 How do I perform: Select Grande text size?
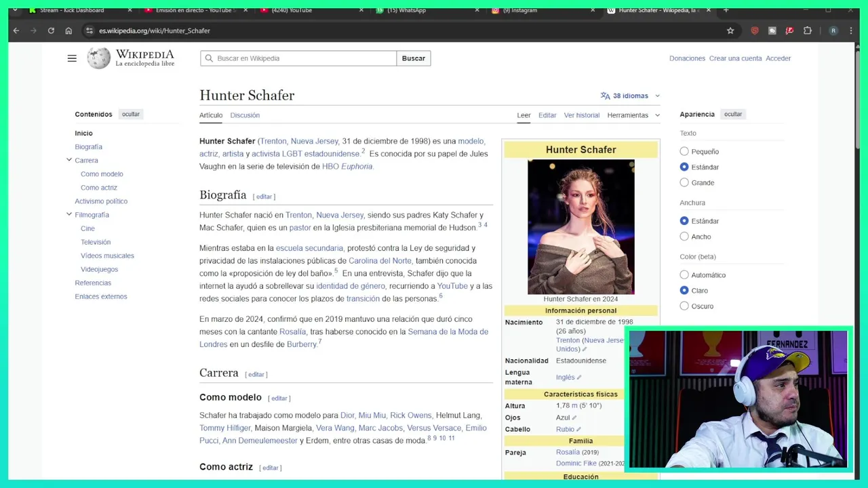point(684,182)
